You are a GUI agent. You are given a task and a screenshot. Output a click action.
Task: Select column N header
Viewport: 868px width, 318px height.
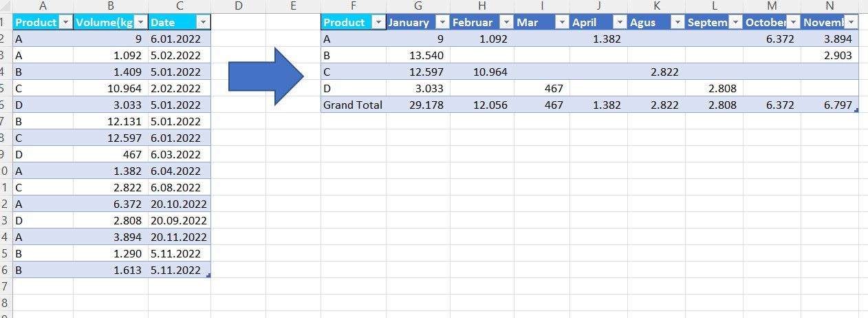click(x=830, y=6)
